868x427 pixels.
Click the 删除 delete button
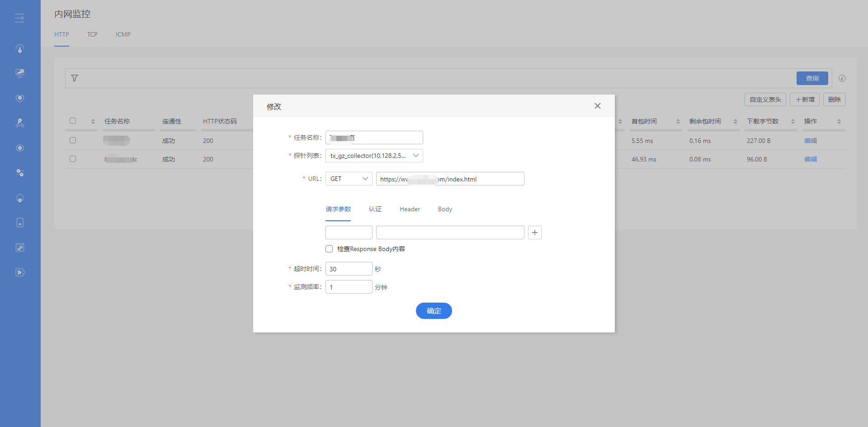pos(835,100)
